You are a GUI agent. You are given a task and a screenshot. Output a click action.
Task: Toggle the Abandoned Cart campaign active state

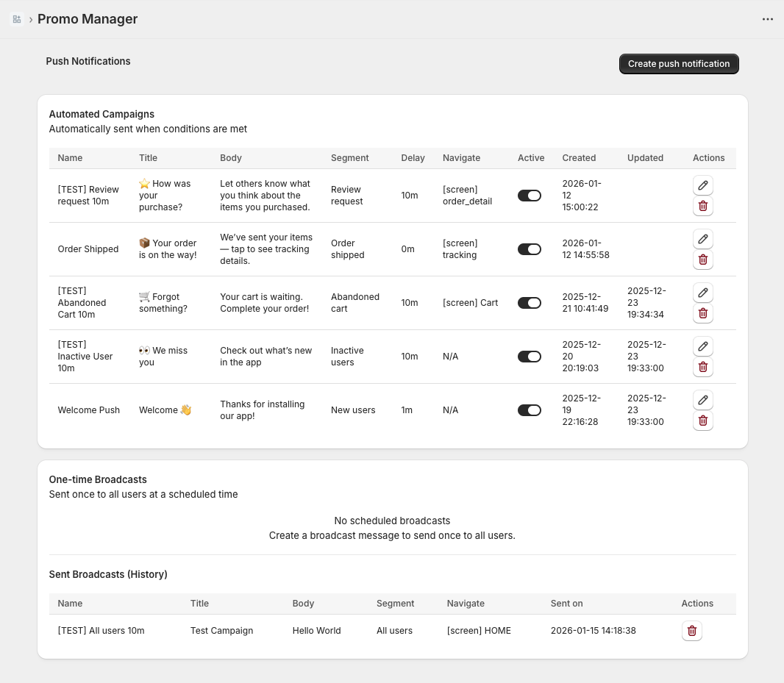(x=530, y=303)
